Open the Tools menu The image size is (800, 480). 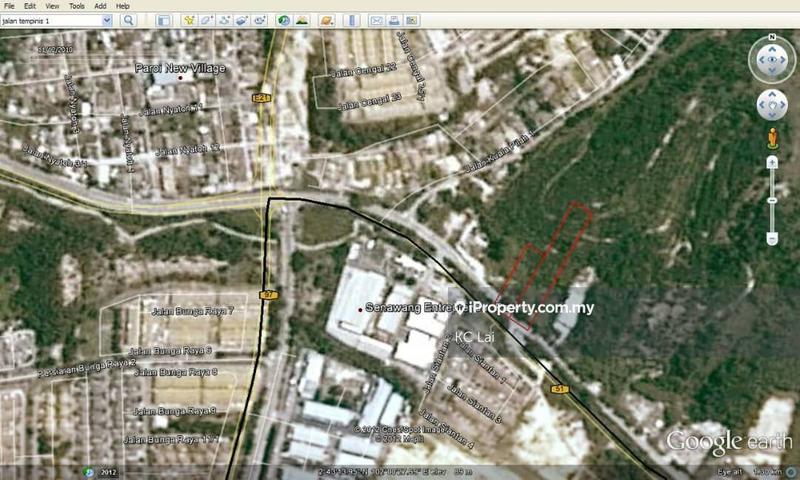[76, 6]
